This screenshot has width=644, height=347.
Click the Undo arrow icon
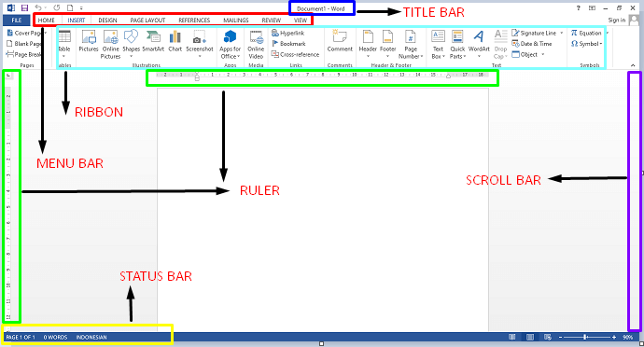(38, 7)
